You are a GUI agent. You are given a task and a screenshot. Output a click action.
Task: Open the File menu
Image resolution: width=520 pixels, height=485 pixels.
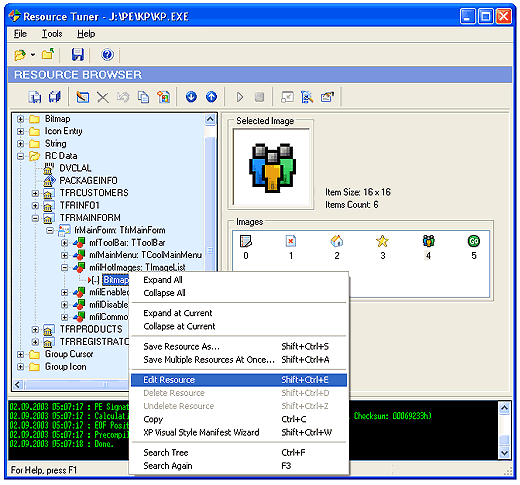tap(20, 34)
